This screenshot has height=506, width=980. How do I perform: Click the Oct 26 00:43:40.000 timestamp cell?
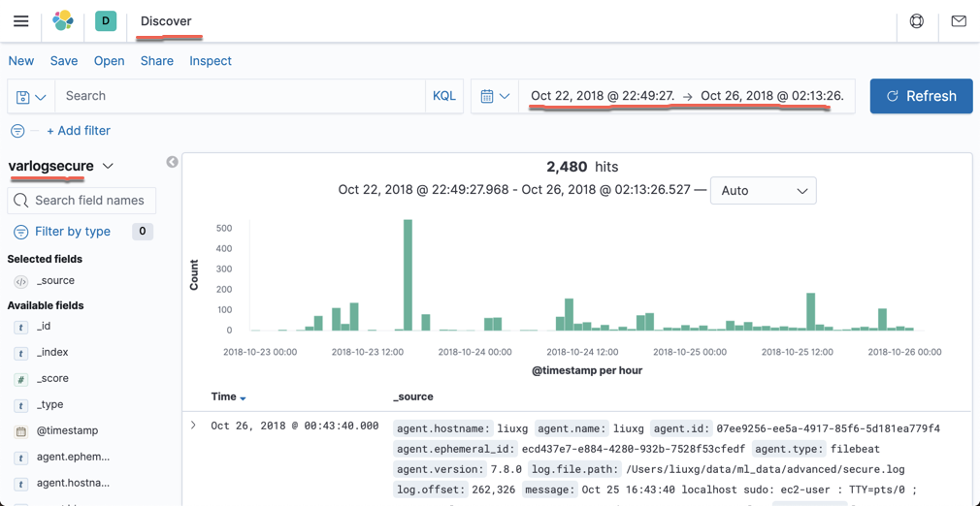click(294, 427)
